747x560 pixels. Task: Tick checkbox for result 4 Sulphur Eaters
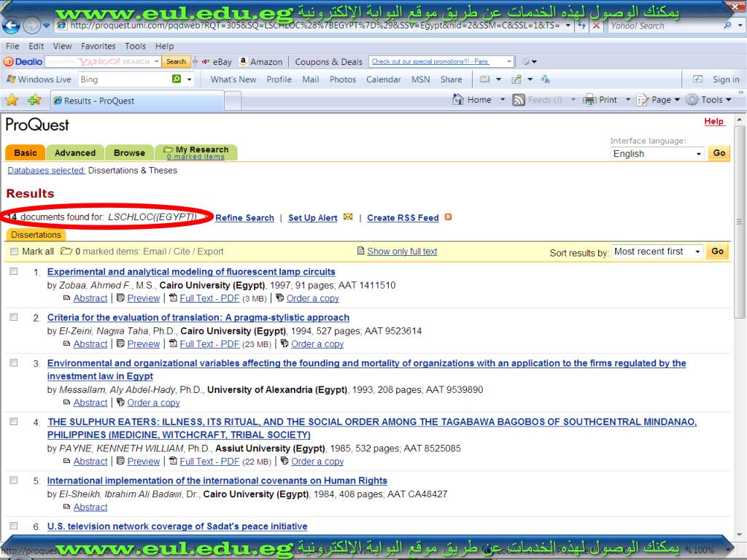14,421
